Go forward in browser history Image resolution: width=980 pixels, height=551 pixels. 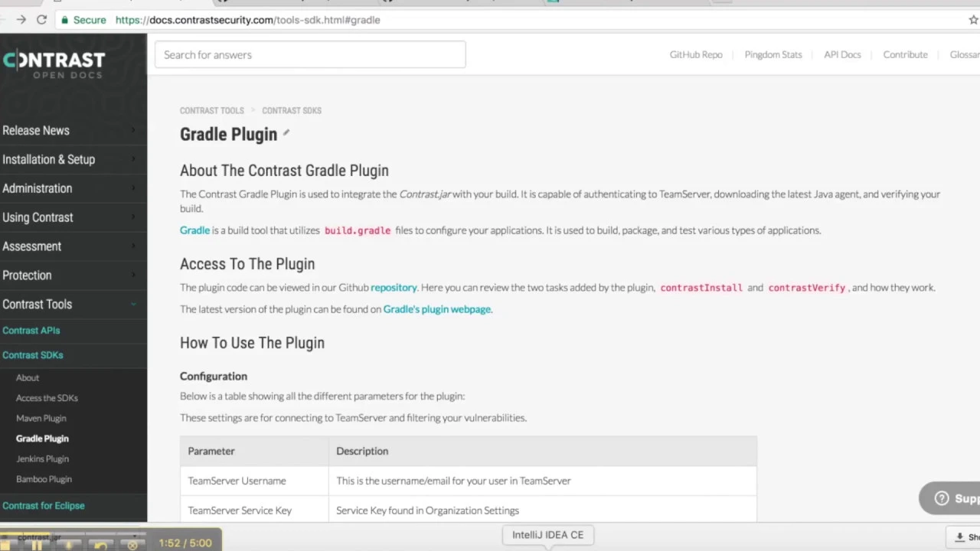[21, 20]
